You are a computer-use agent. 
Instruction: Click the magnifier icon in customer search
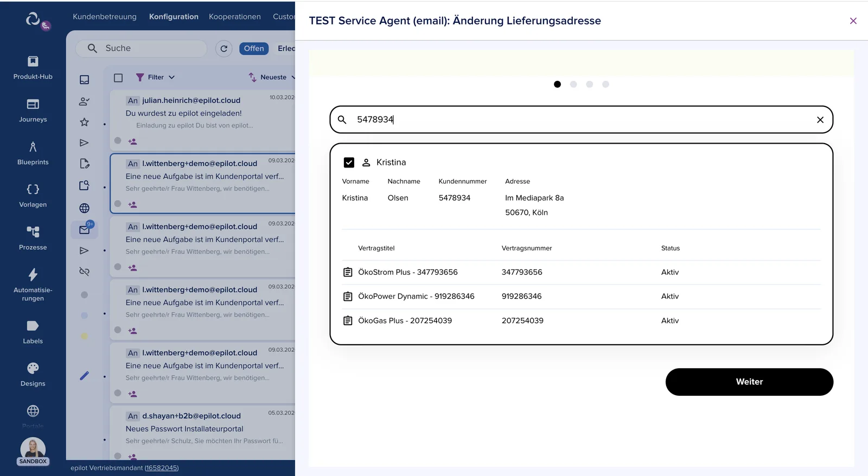[x=342, y=119]
